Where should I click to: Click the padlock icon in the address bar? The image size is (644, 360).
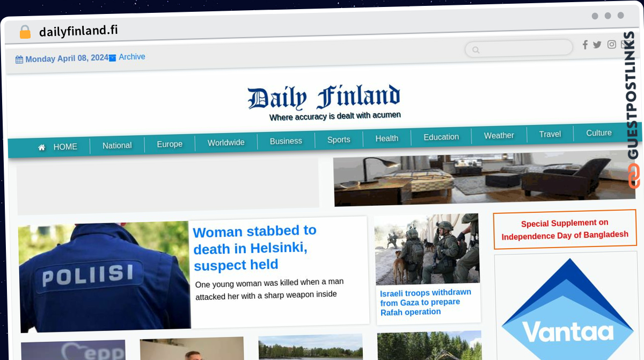click(x=25, y=32)
